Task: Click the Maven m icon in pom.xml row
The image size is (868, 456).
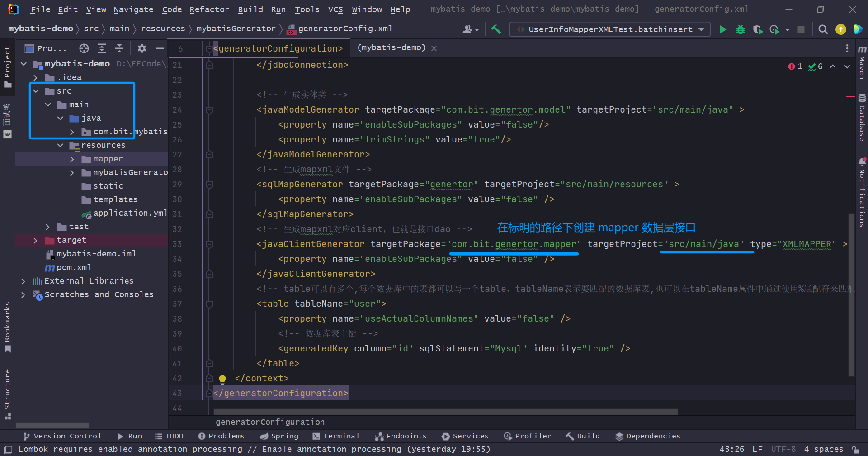Action: pyautogui.click(x=50, y=268)
